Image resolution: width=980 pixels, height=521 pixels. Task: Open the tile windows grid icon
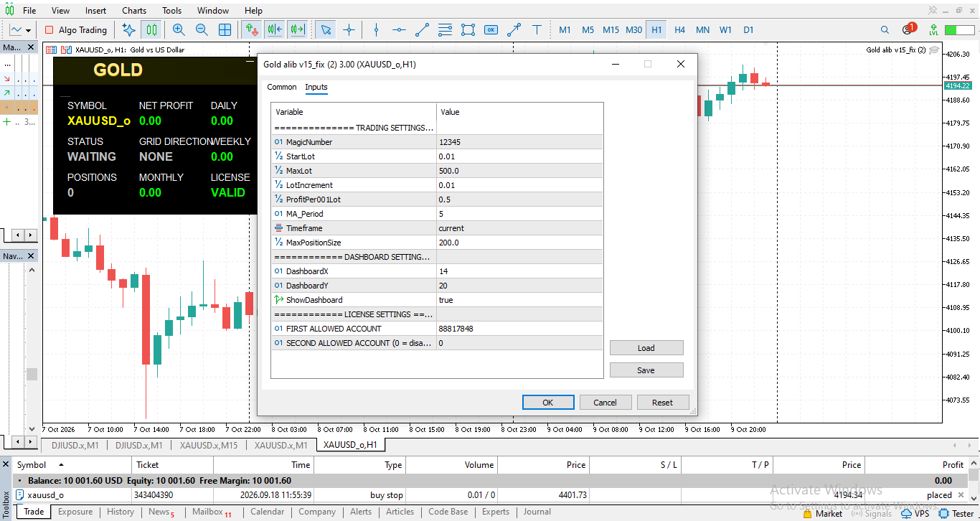point(225,30)
